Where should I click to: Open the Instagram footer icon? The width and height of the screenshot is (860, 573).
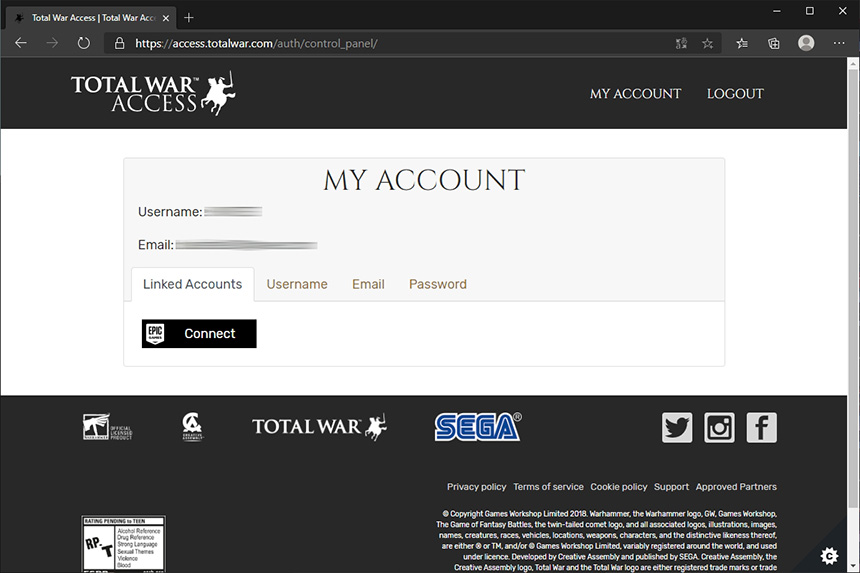pos(719,427)
